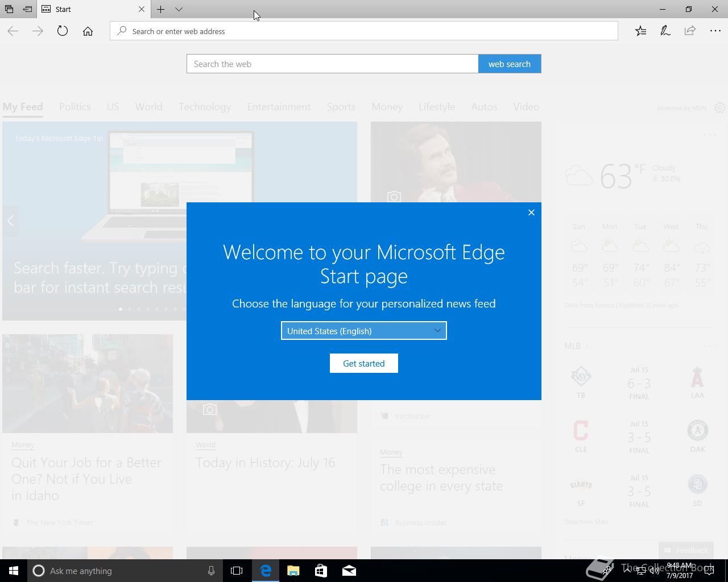Open Mail app from taskbar

[349, 571]
